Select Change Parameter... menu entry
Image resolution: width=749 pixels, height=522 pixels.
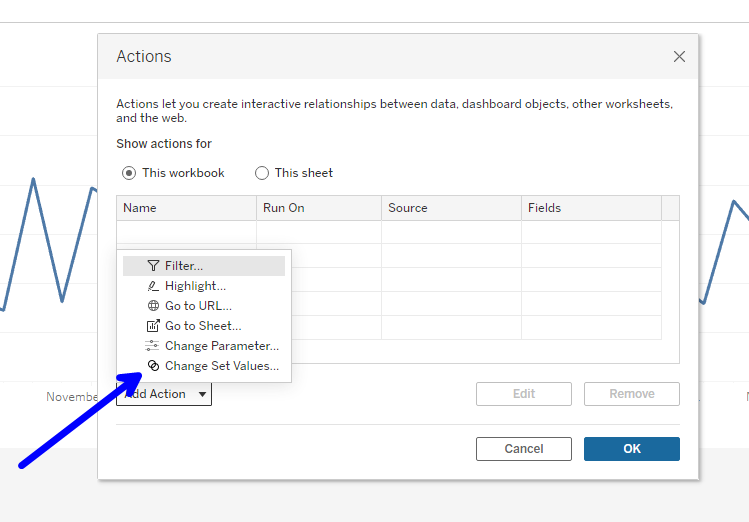click(222, 346)
